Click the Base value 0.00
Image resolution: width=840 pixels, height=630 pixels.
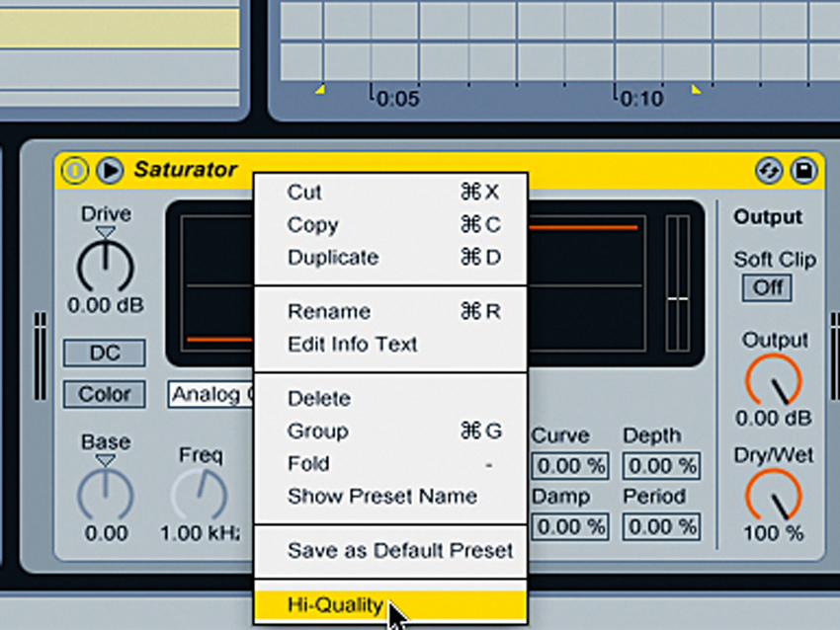point(106,533)
